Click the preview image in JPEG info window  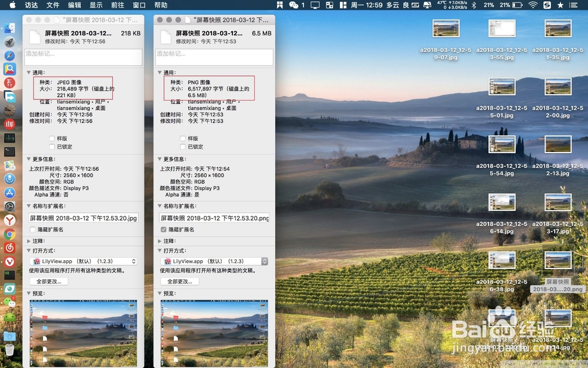click(x=83, y=333)
